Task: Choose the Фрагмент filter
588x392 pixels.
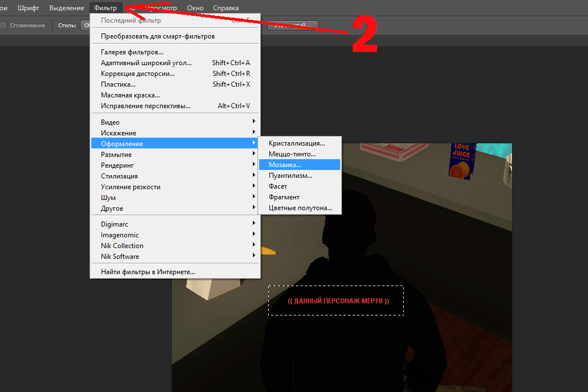Action: pos(299,197)
